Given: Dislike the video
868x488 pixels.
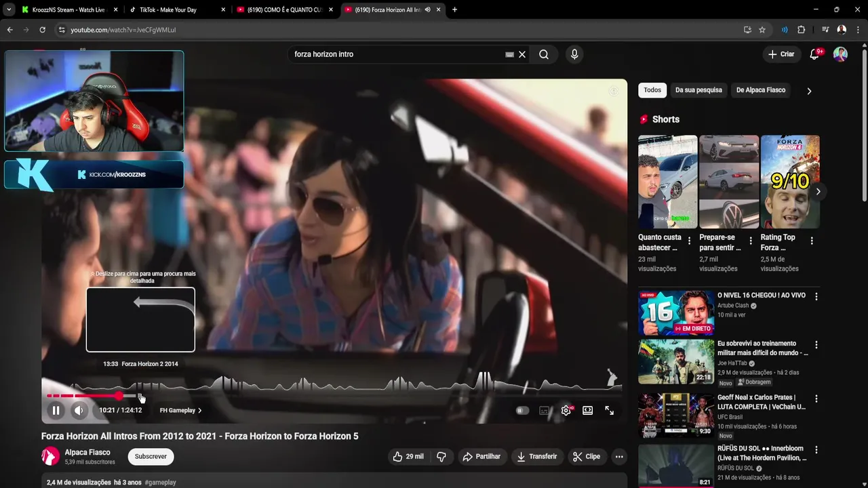Looking at the screenshot, I should pos(441,457).
